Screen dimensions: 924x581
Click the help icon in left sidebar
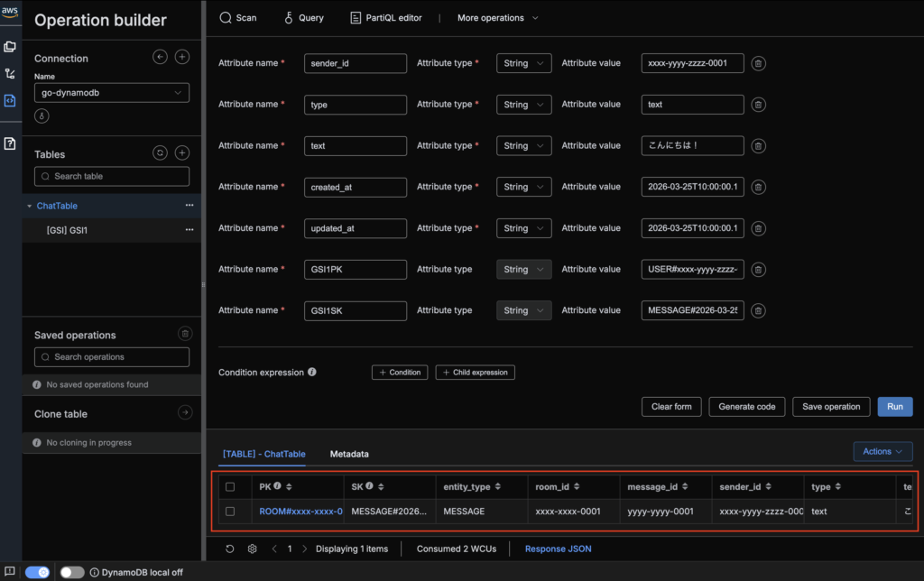pyautogui.click(x=10, y=143)
